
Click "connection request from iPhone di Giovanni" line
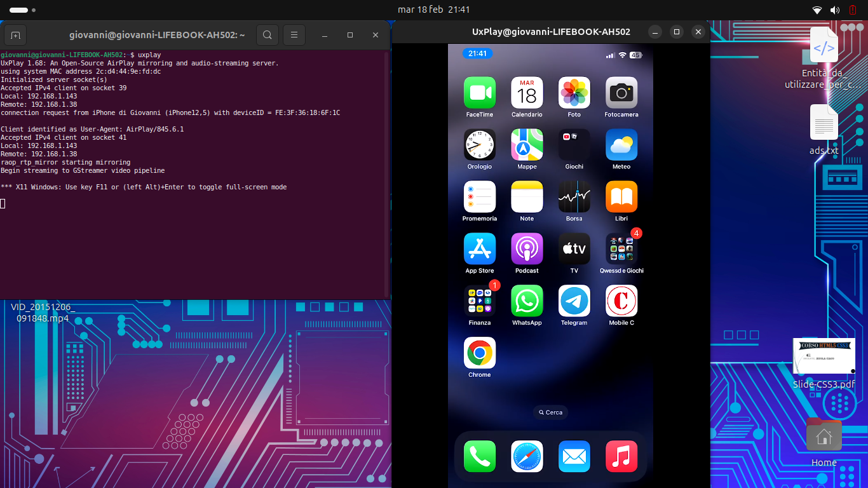pyautogui.click(x=170, y=112)
